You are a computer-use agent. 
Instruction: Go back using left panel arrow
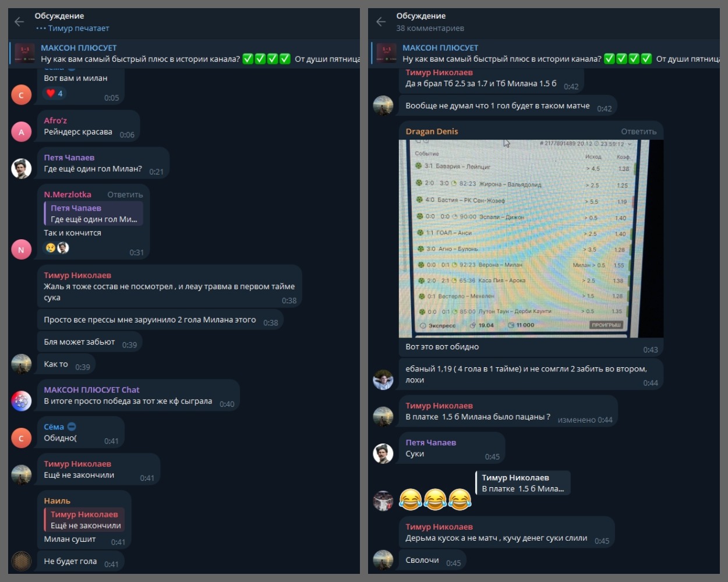[19, 22]
